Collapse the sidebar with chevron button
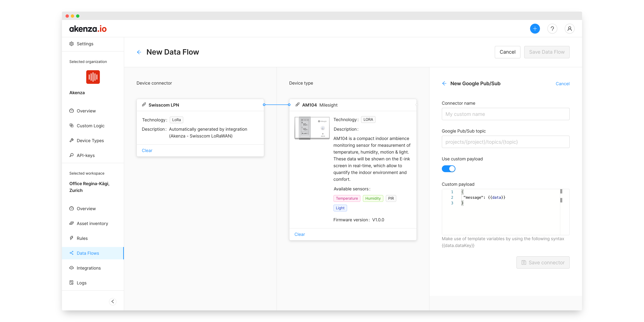The width and height of the screenshot is (644, 322). pyautogui.click(x=113, y=301)
